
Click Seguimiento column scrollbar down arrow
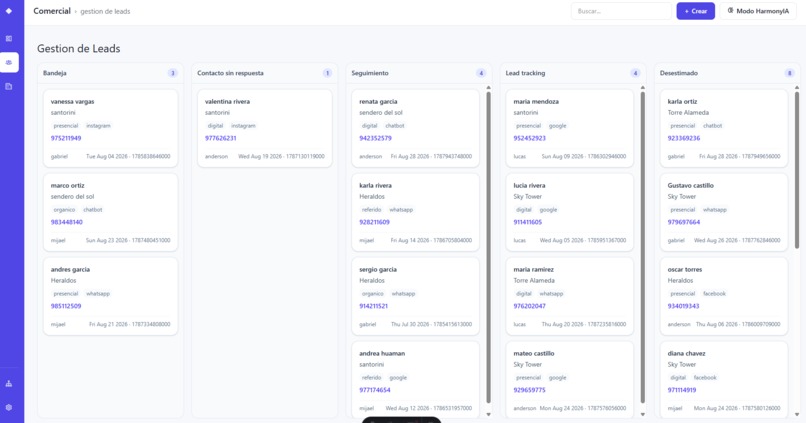(x=488, y=414)
